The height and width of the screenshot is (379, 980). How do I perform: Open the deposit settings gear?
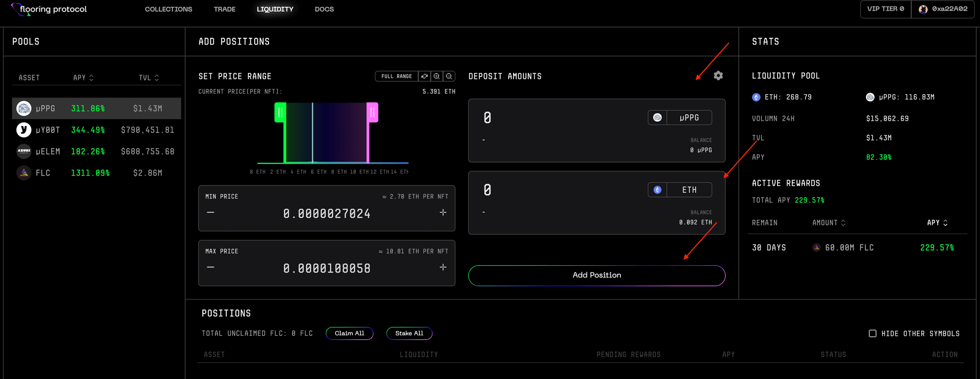pos(718,76)
